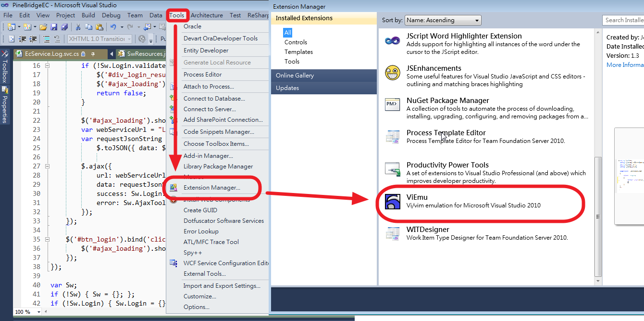Screen dimensions: 644x321
Task: Click the Save All toolbar icon
Action: click(64, 27)
